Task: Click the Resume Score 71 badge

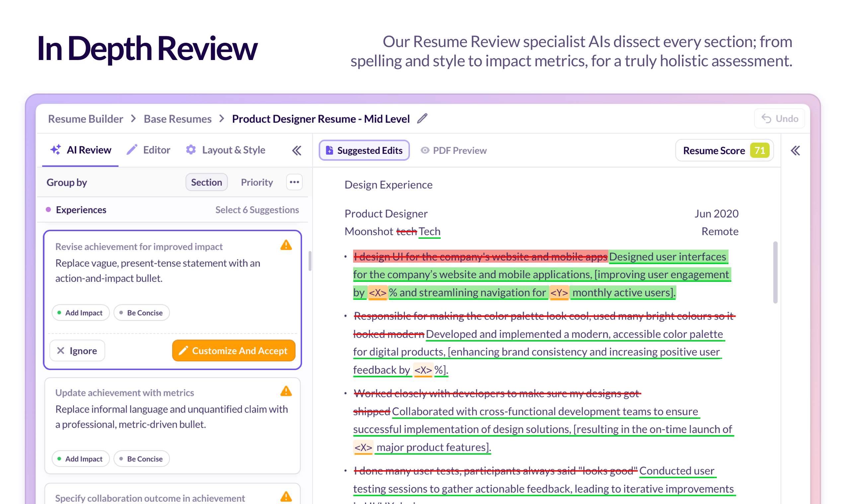Action: (725, 150)
